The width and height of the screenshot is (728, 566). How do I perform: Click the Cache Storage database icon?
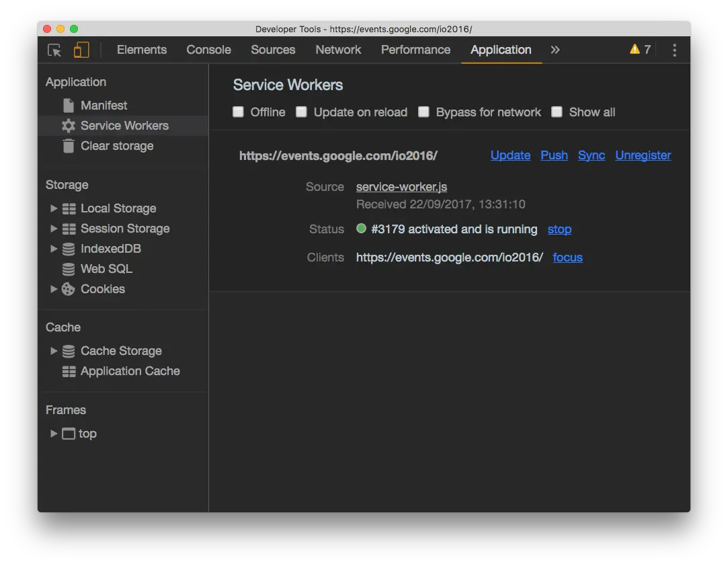(x=69, y=351)
